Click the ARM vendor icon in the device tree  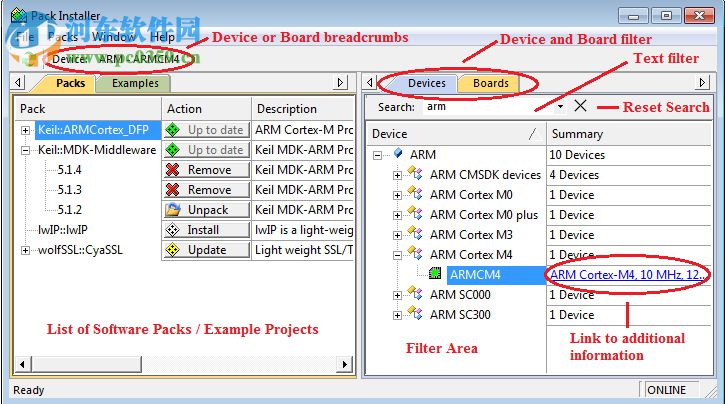coord(398,153)
